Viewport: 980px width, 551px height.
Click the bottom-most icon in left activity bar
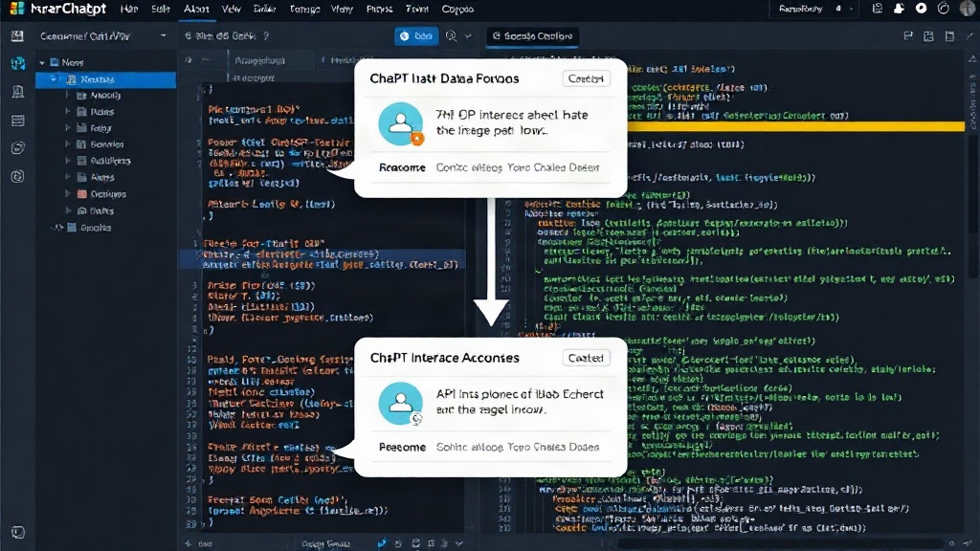[x=18, y=532]
